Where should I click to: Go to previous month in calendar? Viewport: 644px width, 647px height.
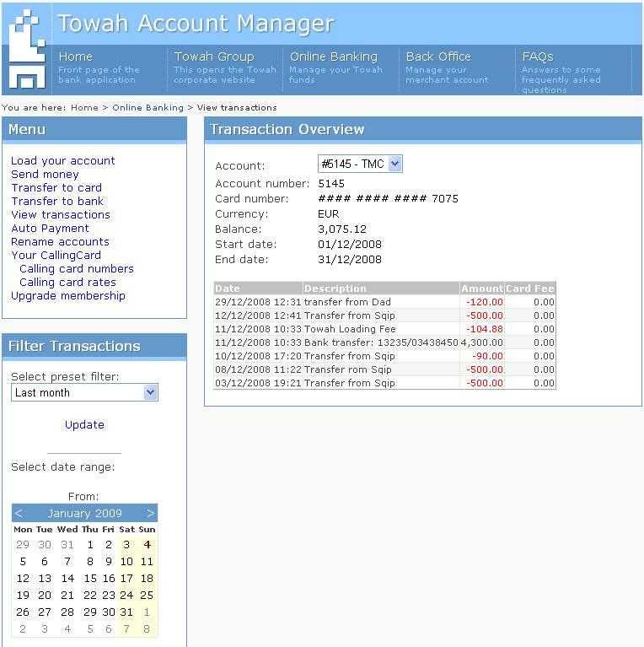coord(19,513)
